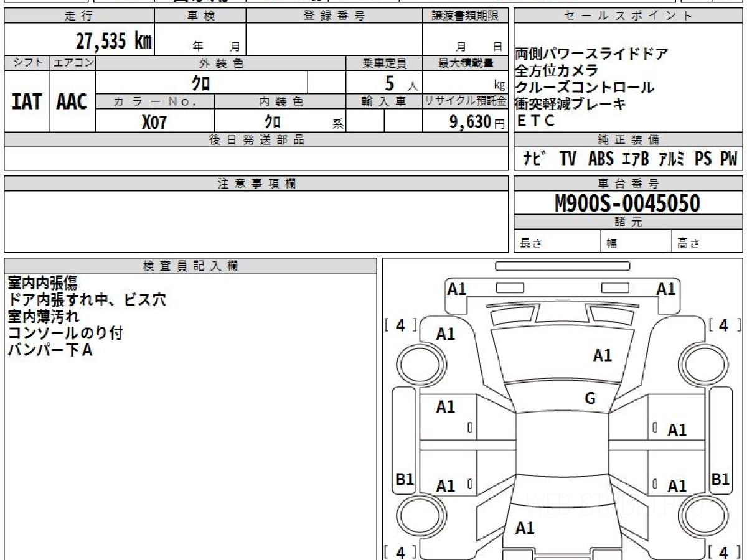Screen dimensions: 747x560
Task: Click the G mark on the windshield
Action: point(590,399)
